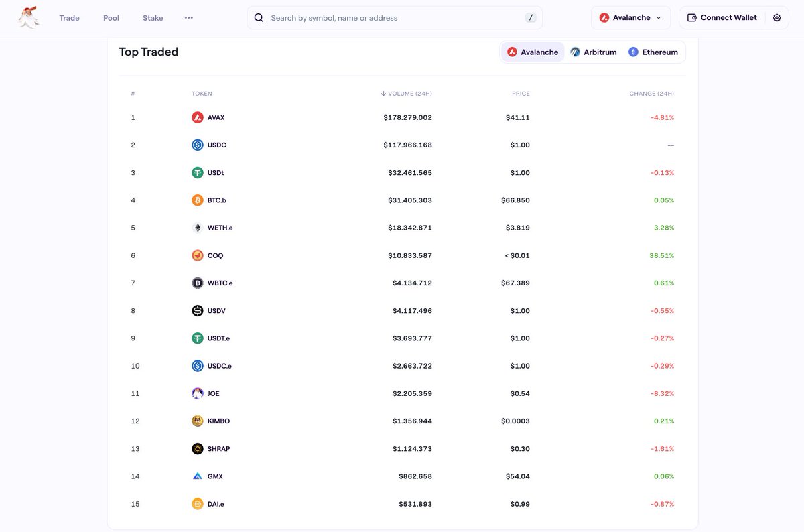The width and height of the screenshot is (804, 532).
Task: Click the $0.0003 KIMBO price
Action: coord(515,421)
